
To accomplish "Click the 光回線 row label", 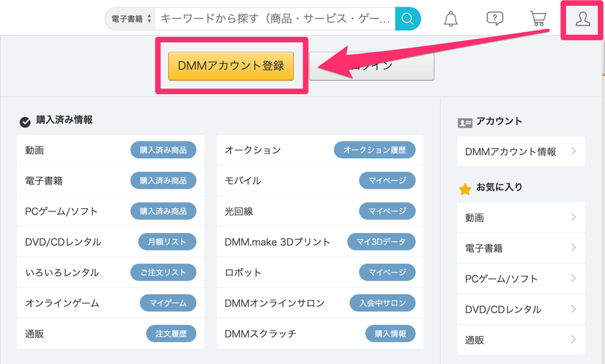I will point(239,212).
